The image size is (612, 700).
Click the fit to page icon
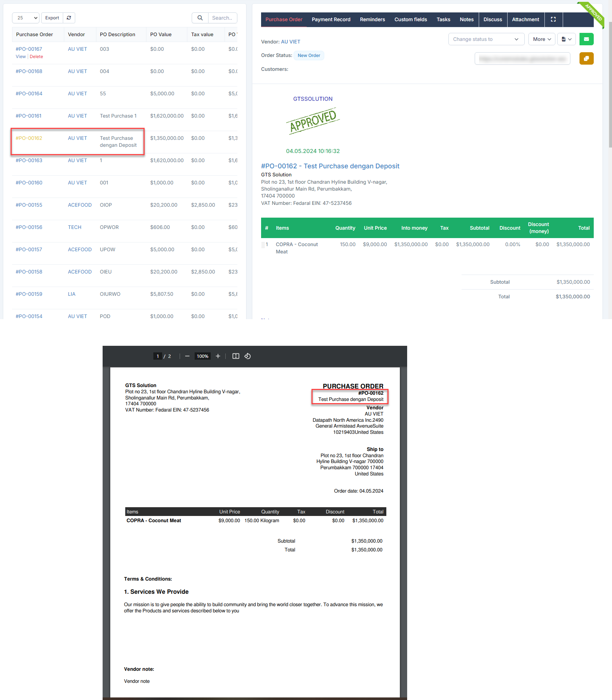236,356
